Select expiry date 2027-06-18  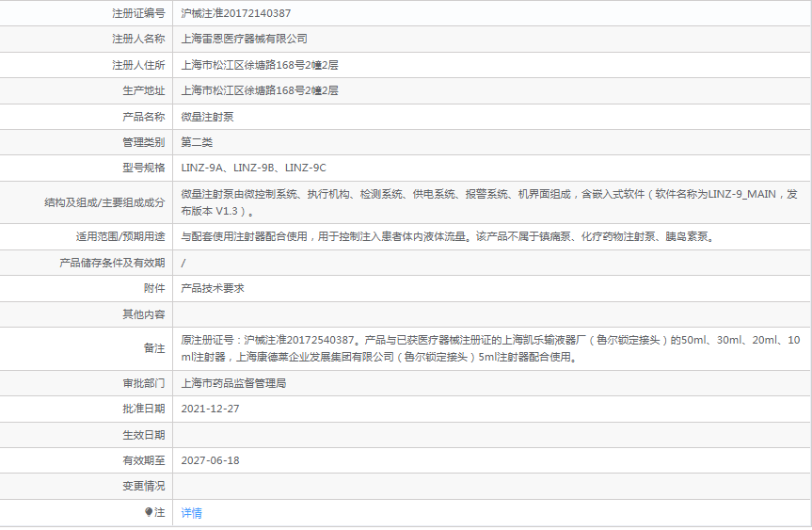(x=210, y=460)
